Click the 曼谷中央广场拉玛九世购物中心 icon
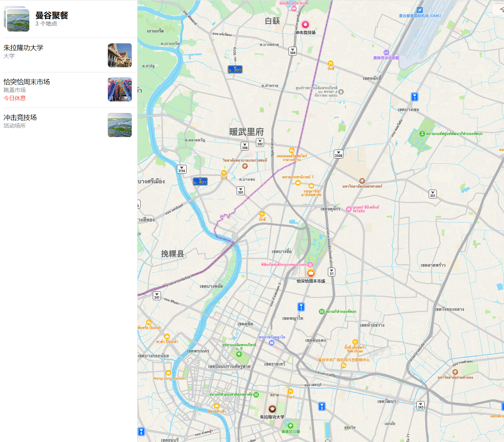 [x=343, y=365]
